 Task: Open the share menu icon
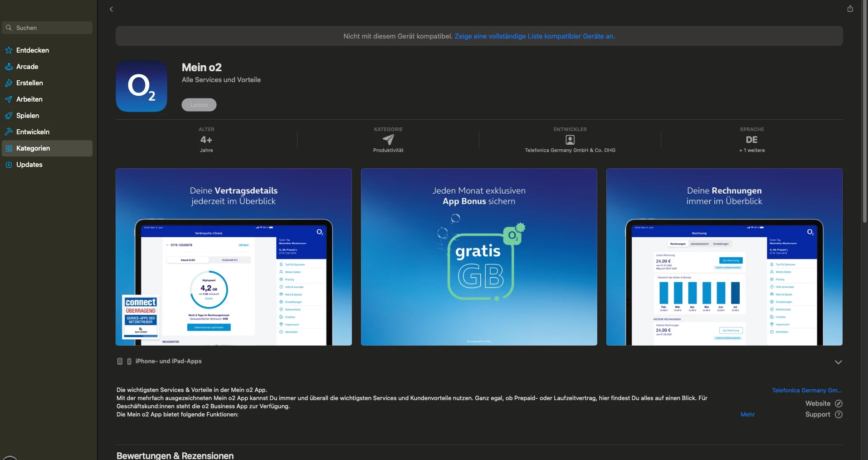(850, 9)
